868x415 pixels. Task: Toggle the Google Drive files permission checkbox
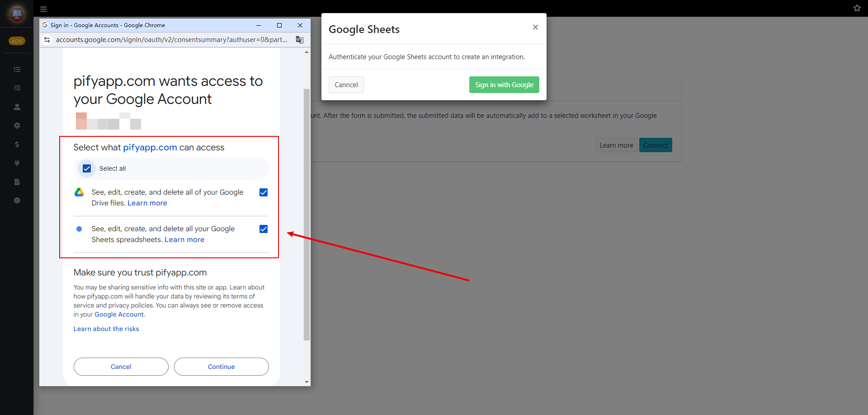pos(264,192)
